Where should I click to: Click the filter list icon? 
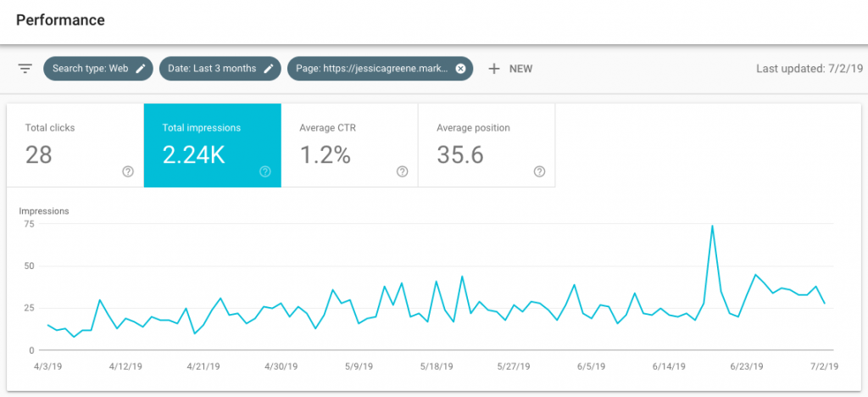25,69
